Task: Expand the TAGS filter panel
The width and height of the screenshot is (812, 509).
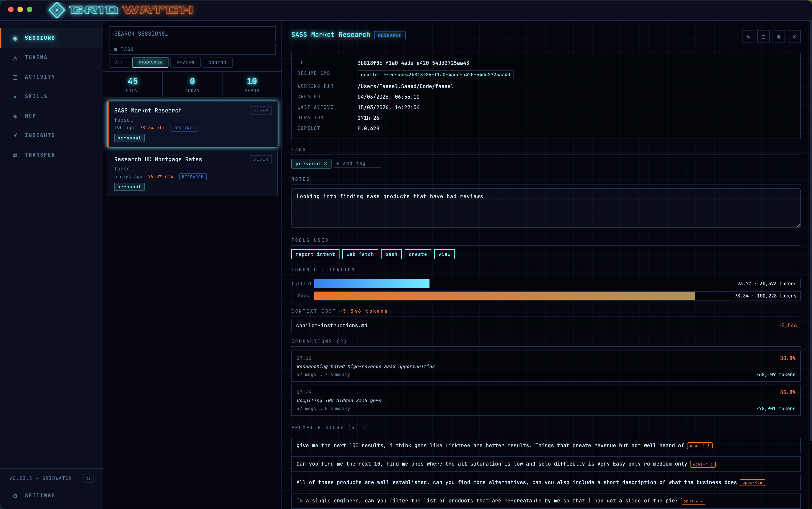Action: pos(192,49)
